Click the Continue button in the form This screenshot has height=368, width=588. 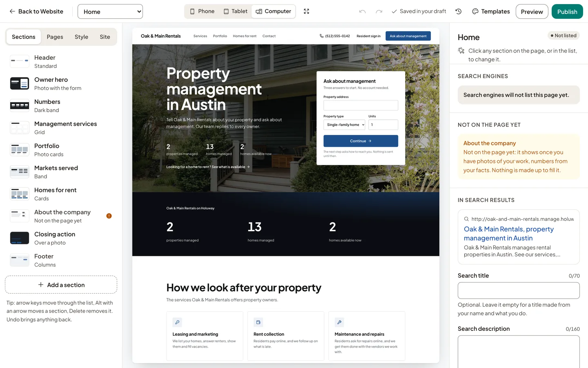click(361, 141)
